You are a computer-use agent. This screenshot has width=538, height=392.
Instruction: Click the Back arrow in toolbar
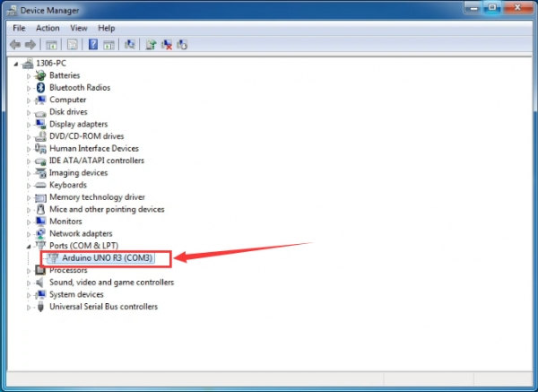click(x=16, y=44)
